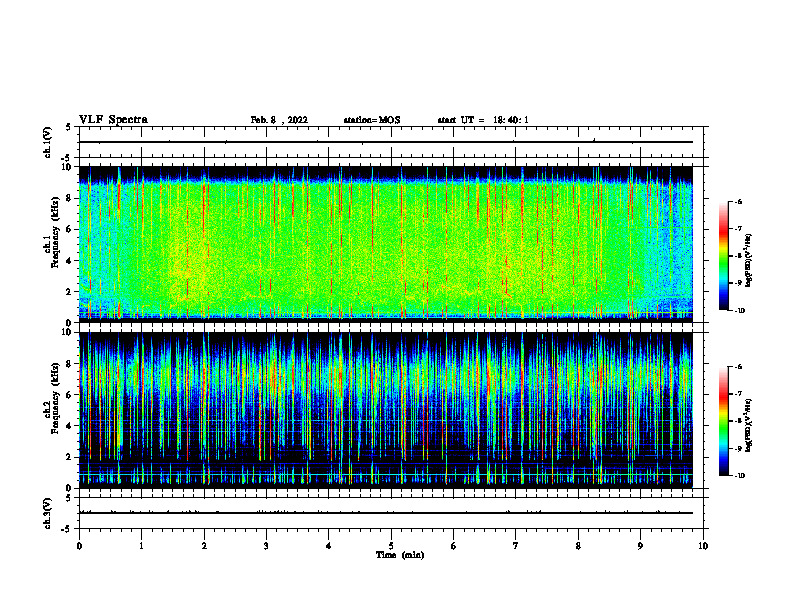792x612 pixels.
Task: Click the "start UT = 18:40: 1" text
Action: coord(483,120)
